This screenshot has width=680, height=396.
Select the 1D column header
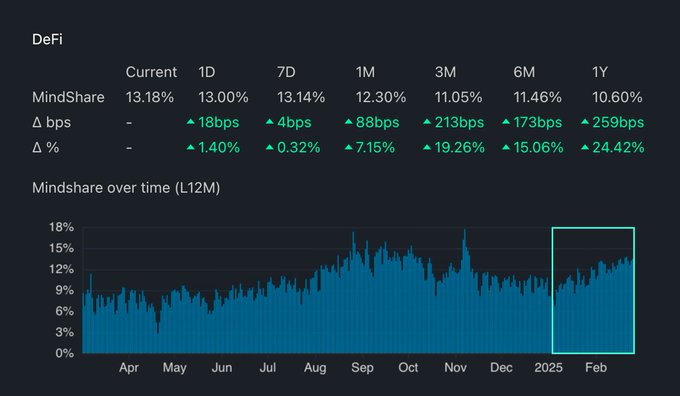[x=207, y=72]
